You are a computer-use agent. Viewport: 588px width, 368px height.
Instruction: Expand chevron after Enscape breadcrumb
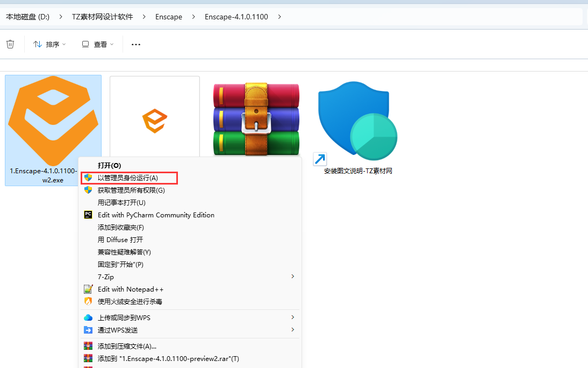tap(193, 17)
